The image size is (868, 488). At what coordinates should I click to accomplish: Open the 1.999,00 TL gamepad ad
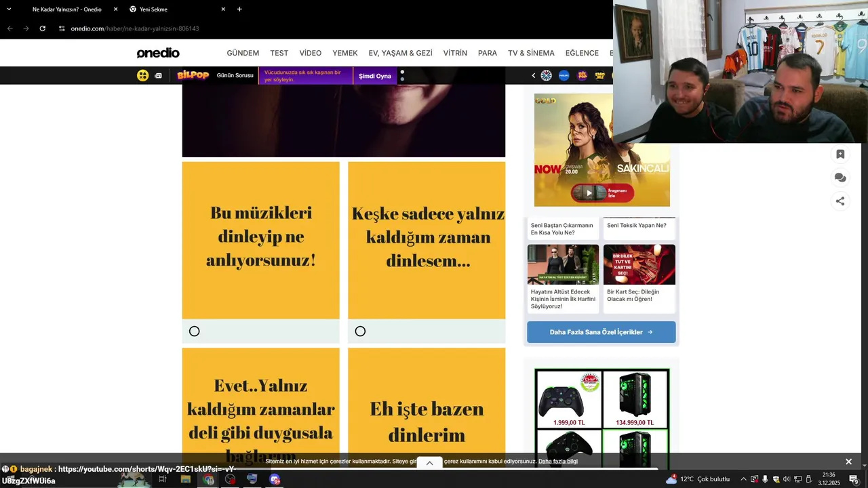pyautogui.click(x=569, y=399)
